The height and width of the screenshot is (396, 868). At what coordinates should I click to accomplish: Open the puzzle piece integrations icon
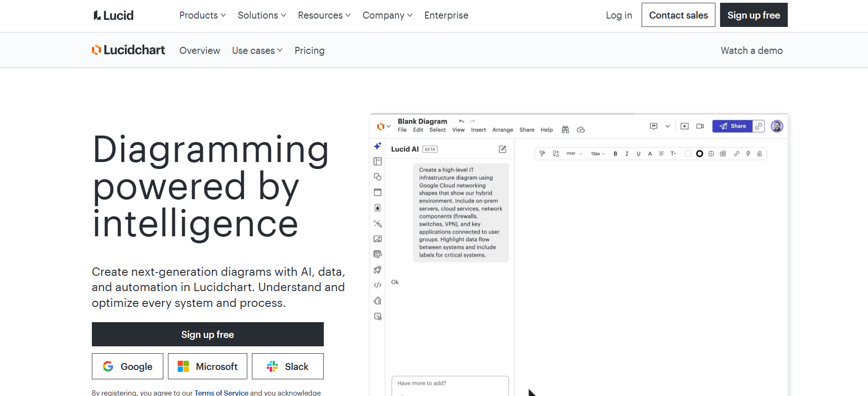[x=378, y=301]
